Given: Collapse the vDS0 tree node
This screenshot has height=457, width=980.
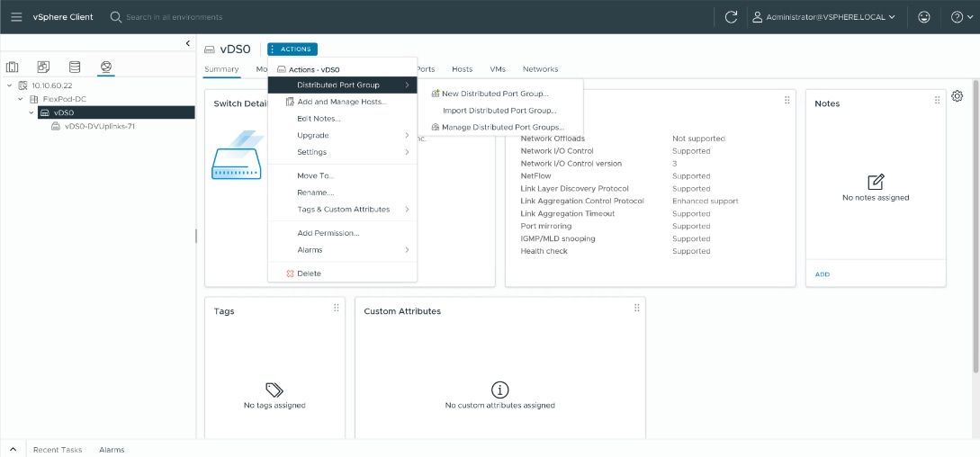Looking at the screenshot, I should [31, 112].
